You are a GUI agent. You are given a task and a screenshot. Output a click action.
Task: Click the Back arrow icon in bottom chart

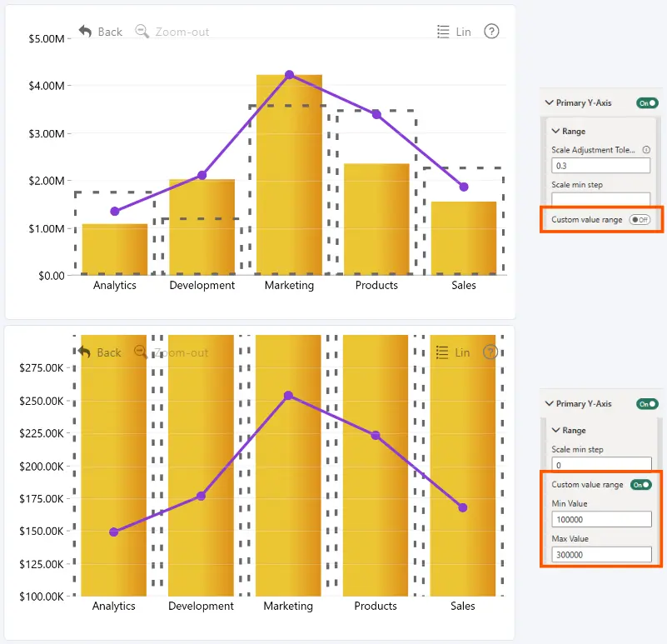(84, 352)
